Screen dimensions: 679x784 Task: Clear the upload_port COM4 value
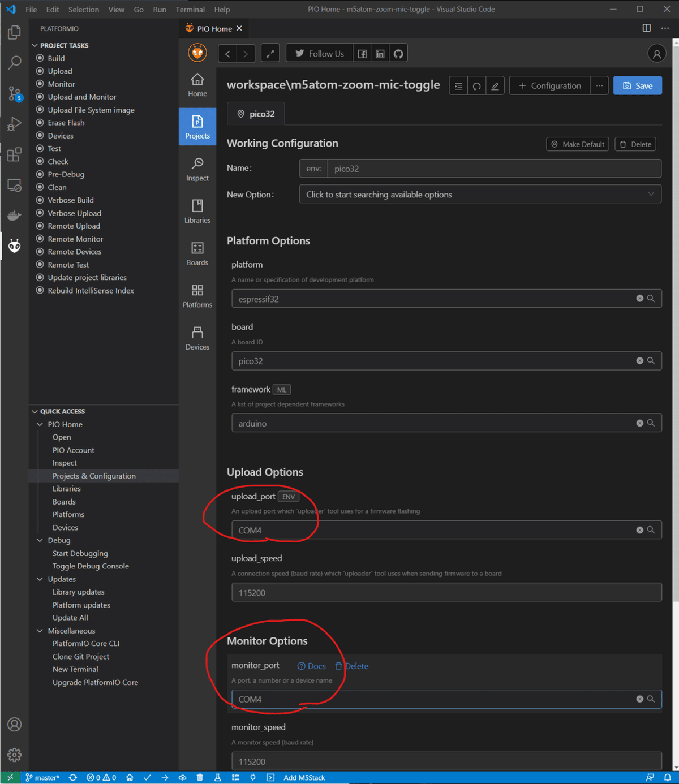[640, 530]
